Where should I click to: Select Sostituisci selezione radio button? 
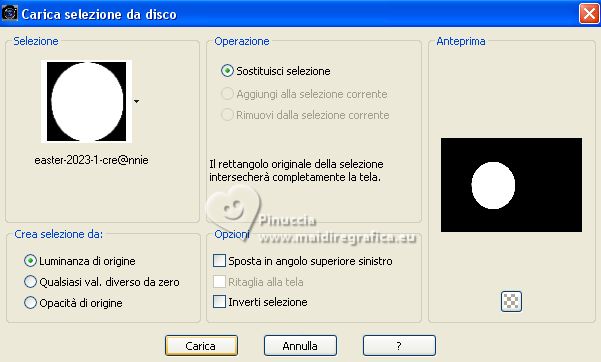coord(227,71)
